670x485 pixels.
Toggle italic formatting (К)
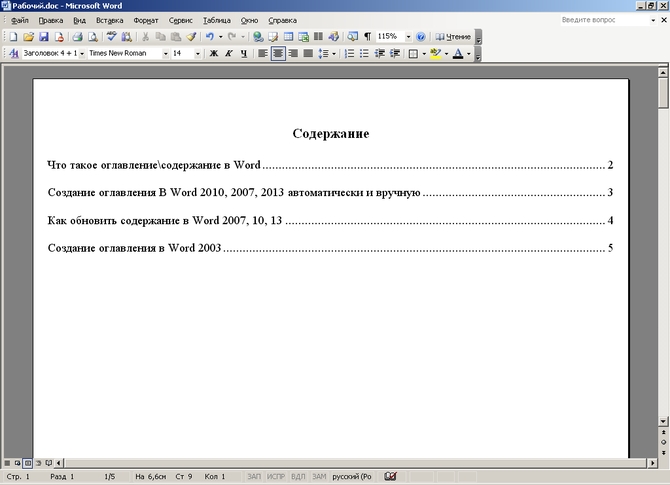tap(228, 54)
